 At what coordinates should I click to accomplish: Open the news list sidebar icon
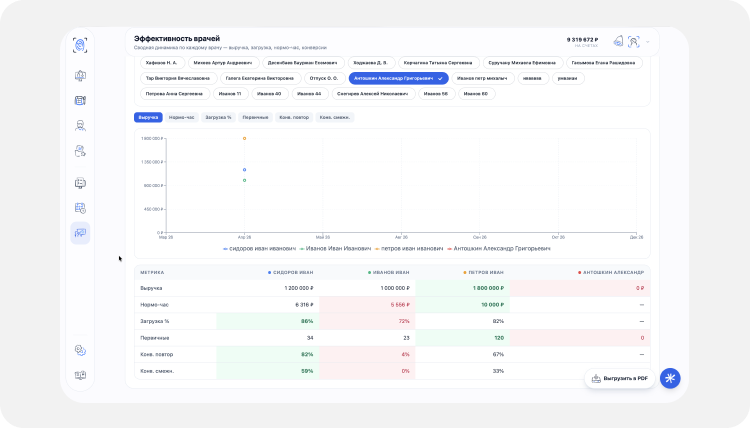[80, 100]
